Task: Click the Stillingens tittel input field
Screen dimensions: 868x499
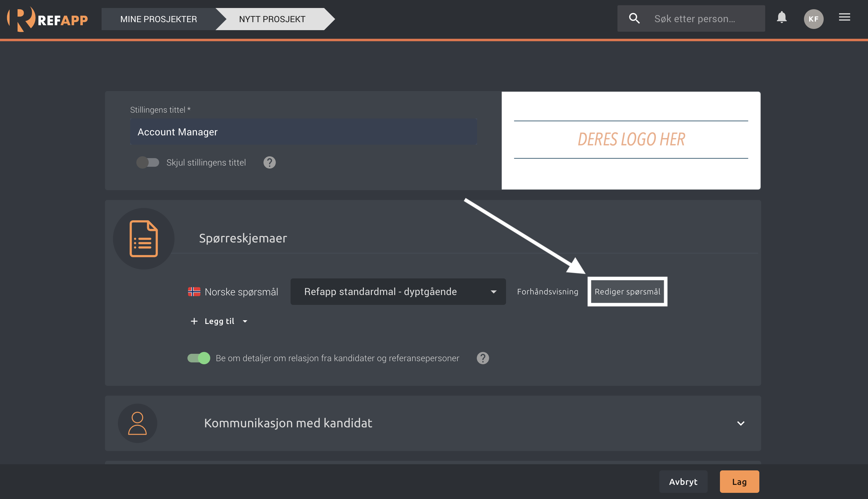Action: [x=303, y=132]
